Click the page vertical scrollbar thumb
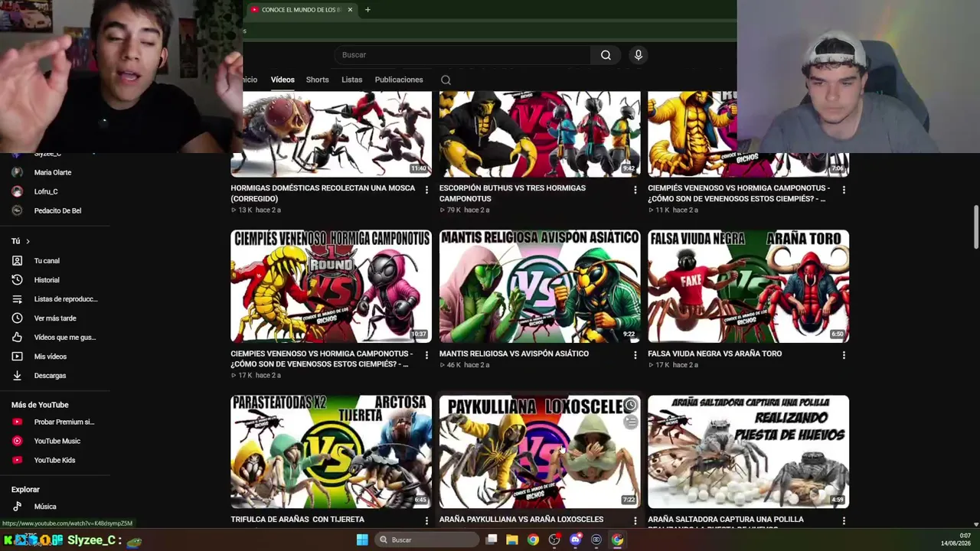The height and width of the screenshot is (551, 980). (975, 227)
